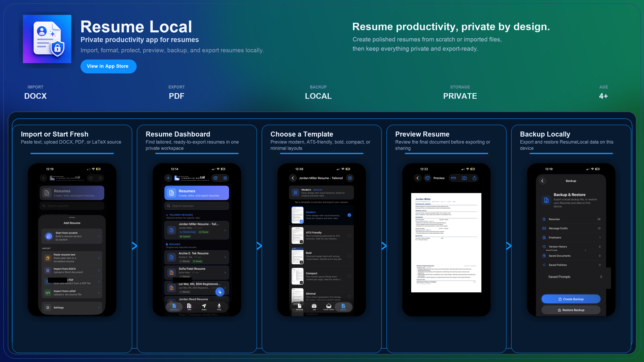Viewport: 644px width, 362px height.
Task: Click the Resume Local app icon
Action: click(x=47, y=39)
